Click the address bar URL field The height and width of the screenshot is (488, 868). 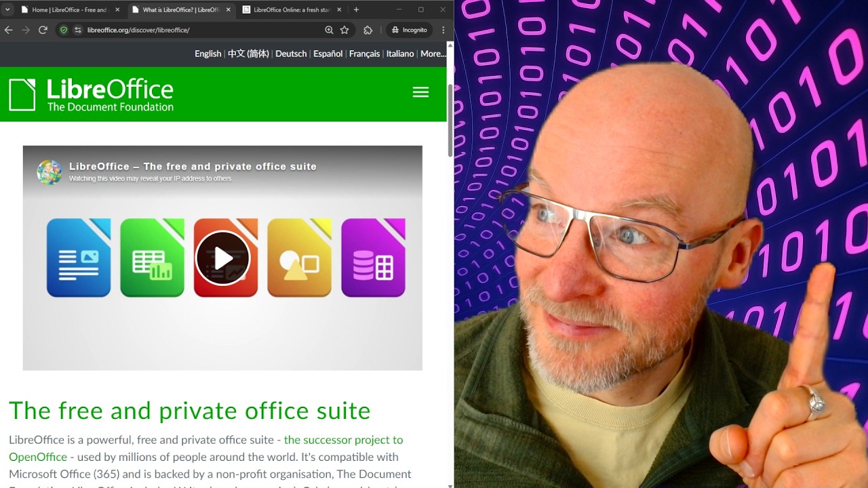coord(203,30)
